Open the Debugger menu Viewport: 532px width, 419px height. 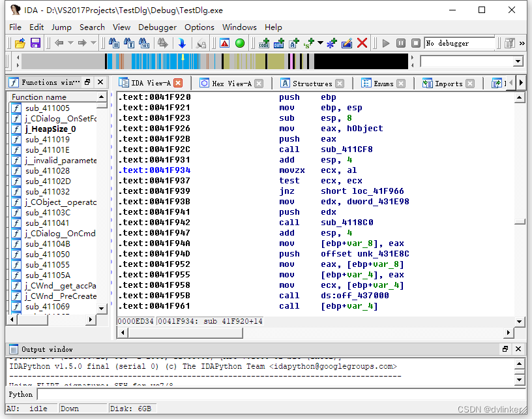157,27
